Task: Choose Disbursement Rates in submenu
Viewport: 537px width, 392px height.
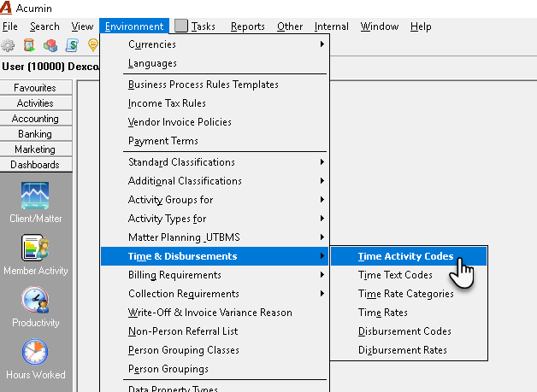Action: pos(409,350)
